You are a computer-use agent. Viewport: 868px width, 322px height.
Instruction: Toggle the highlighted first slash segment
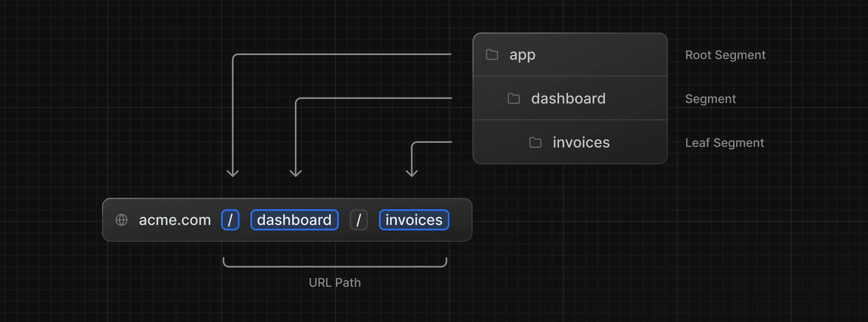231,220
